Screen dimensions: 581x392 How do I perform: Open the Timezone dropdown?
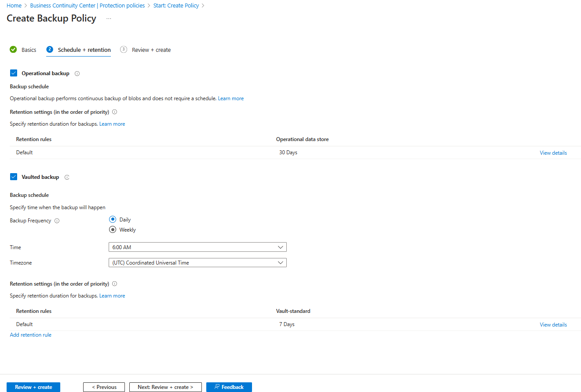[197, 263]
